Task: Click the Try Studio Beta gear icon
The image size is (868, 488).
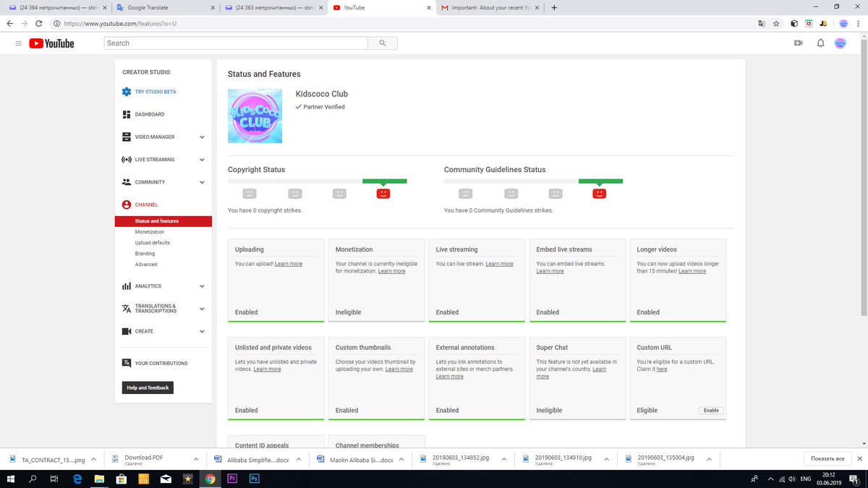Action: click(x=127, y=92)
